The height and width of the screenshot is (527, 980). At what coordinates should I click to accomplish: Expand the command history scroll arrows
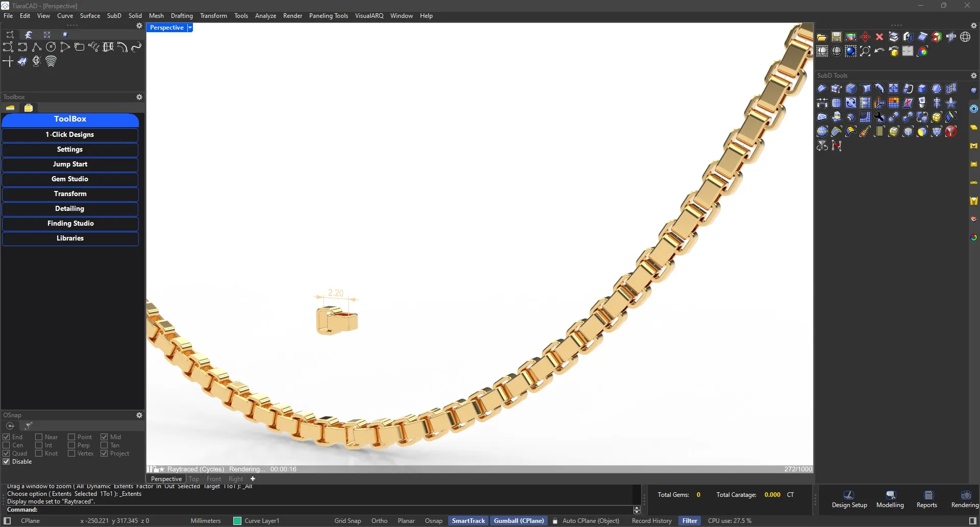[x=636, y=510]
